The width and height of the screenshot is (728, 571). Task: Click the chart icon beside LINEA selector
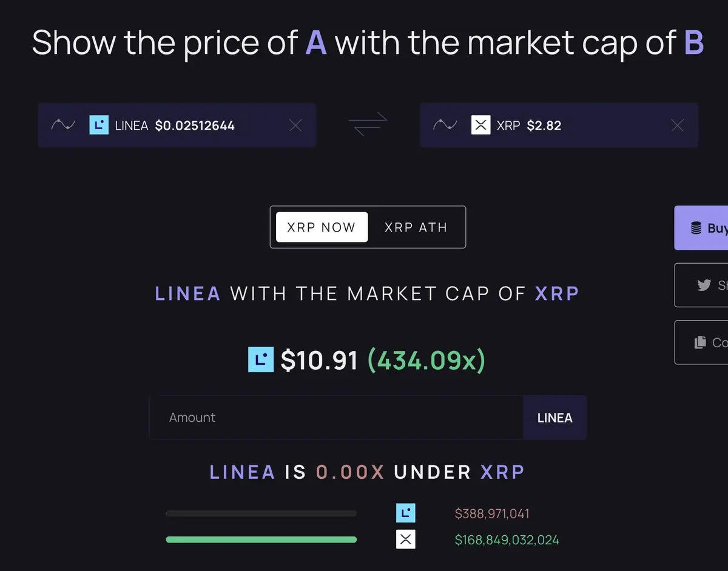63,125
